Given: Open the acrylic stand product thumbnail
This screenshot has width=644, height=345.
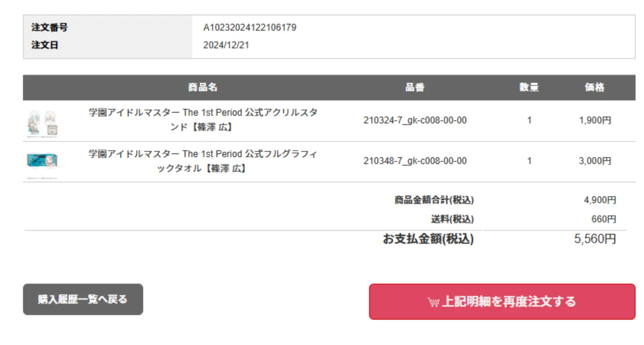Looking at the screenshot, I should coord(42,123).
